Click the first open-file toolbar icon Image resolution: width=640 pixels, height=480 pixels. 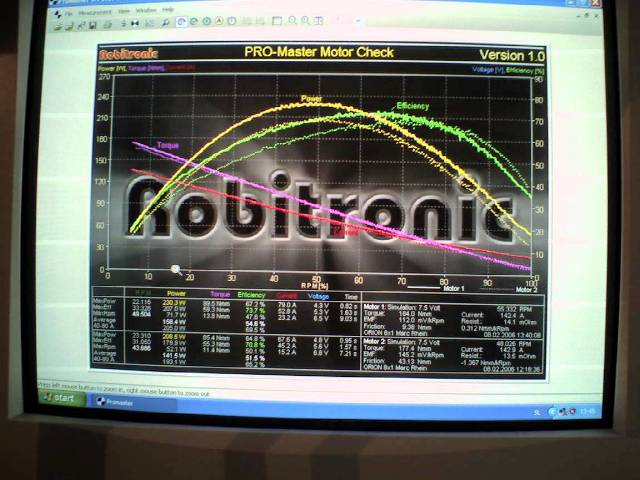[x=58, y=27]
